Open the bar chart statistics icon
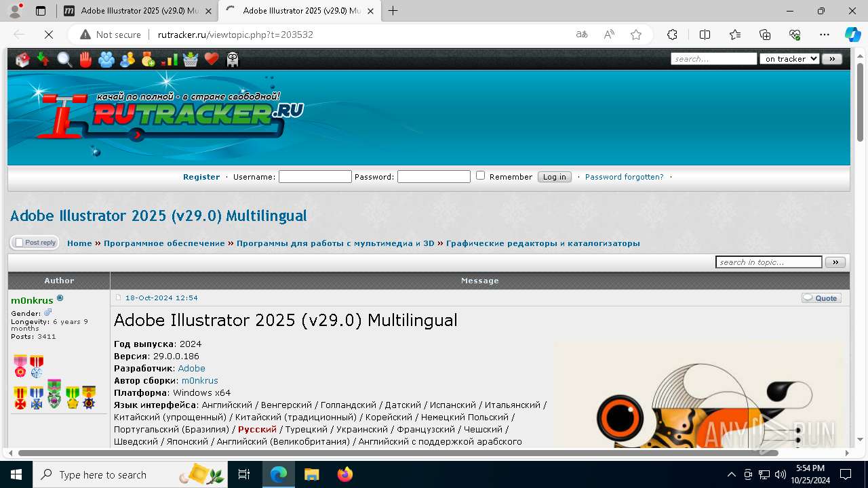Image resolution: width=868 pixels, height=488 pixels. (170, 60)
